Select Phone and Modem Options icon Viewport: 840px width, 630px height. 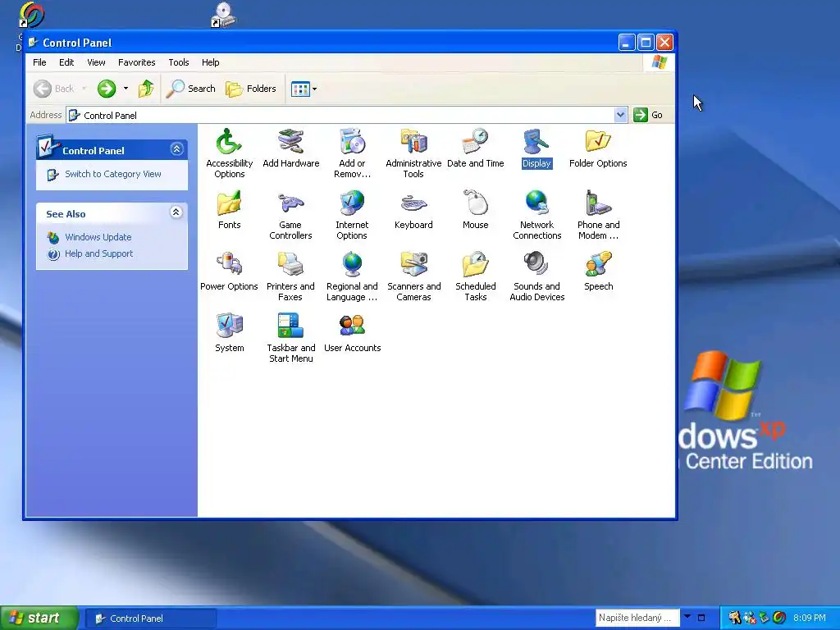click(598, 214)
